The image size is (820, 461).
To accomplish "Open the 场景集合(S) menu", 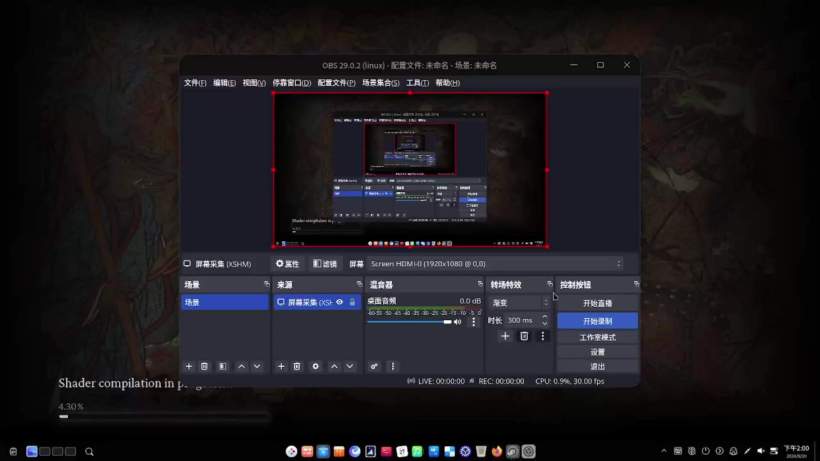I will pyautogui.click(x=381, y=83).
